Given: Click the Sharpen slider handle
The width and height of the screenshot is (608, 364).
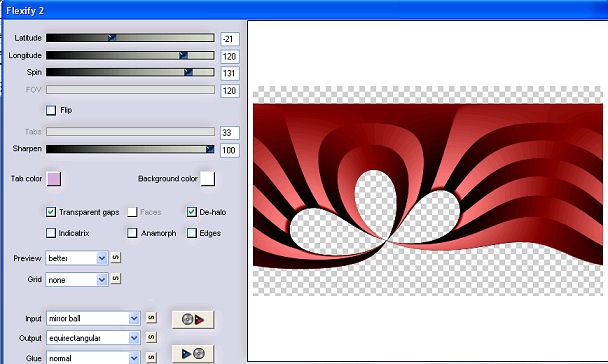Looking at the screenshot, I should coord(210,149).
